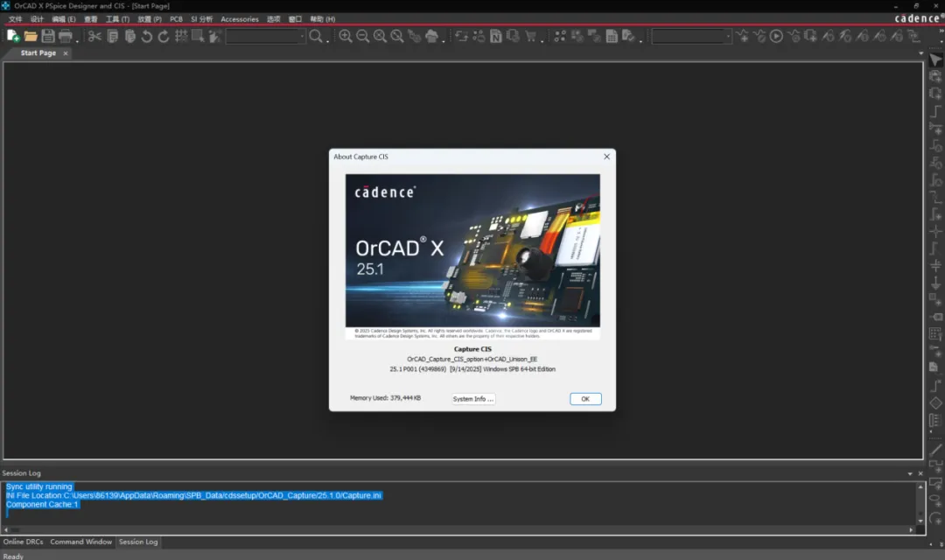945x560 pixels.
Task: Close the Session Log panel
Action: point(920,473)
